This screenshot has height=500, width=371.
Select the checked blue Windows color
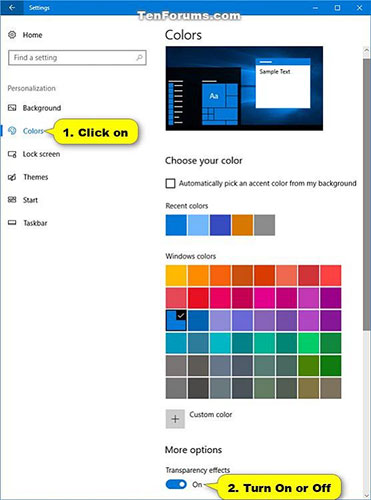(x=176, y=320)
